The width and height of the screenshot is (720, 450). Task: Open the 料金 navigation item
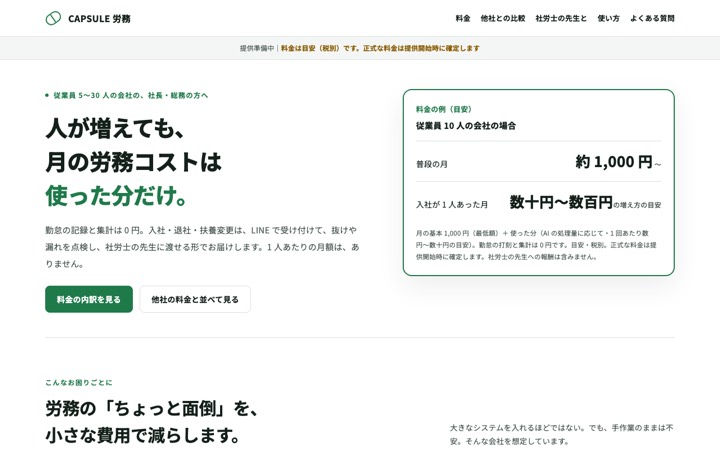[x=463, y=18]
